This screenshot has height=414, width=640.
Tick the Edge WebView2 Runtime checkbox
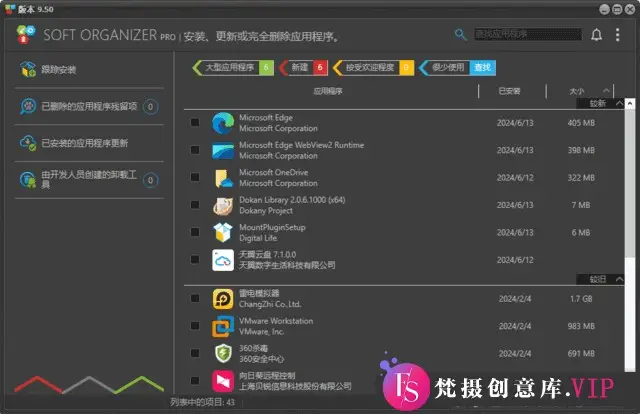(x=195, y=149)
